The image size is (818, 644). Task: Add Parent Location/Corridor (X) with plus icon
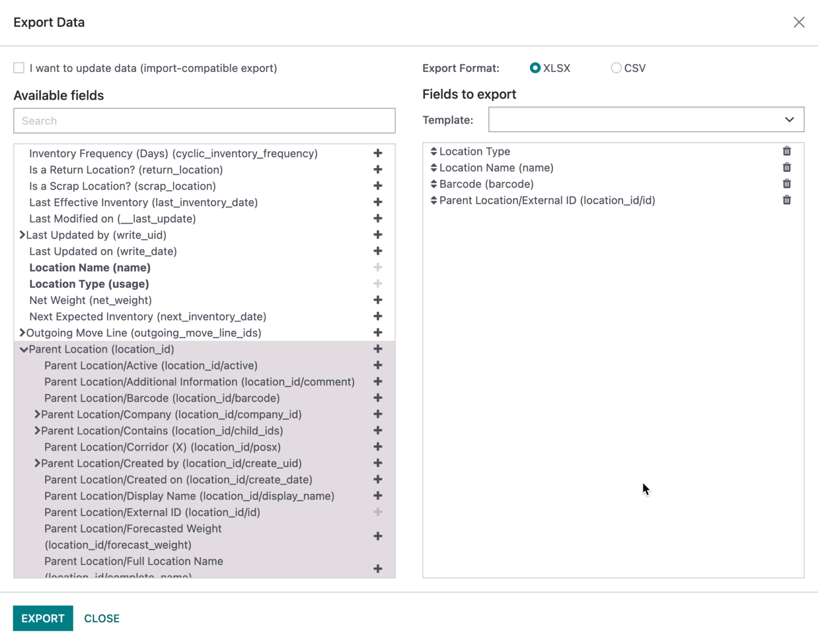coord(378,447)
